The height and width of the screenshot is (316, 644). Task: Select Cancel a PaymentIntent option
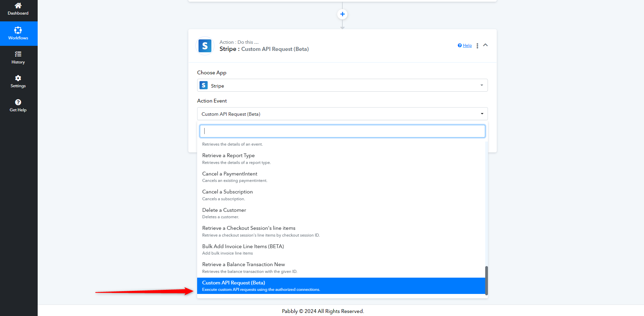pos(341,177)
